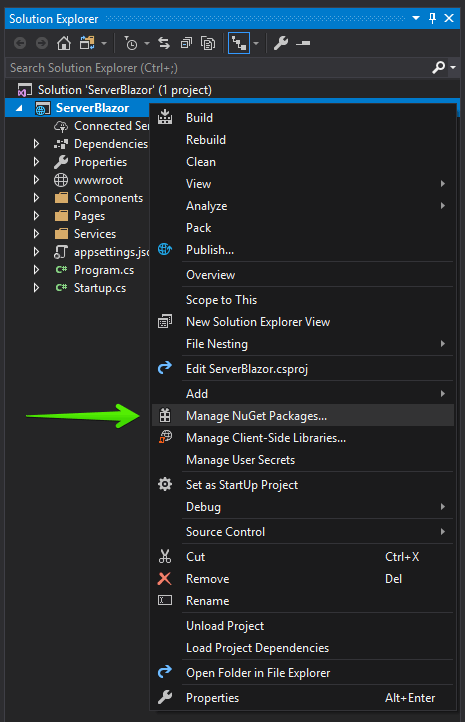Expand the appsettings.json node
Screen dimensions: 465x722
click(x=36, y=251)
